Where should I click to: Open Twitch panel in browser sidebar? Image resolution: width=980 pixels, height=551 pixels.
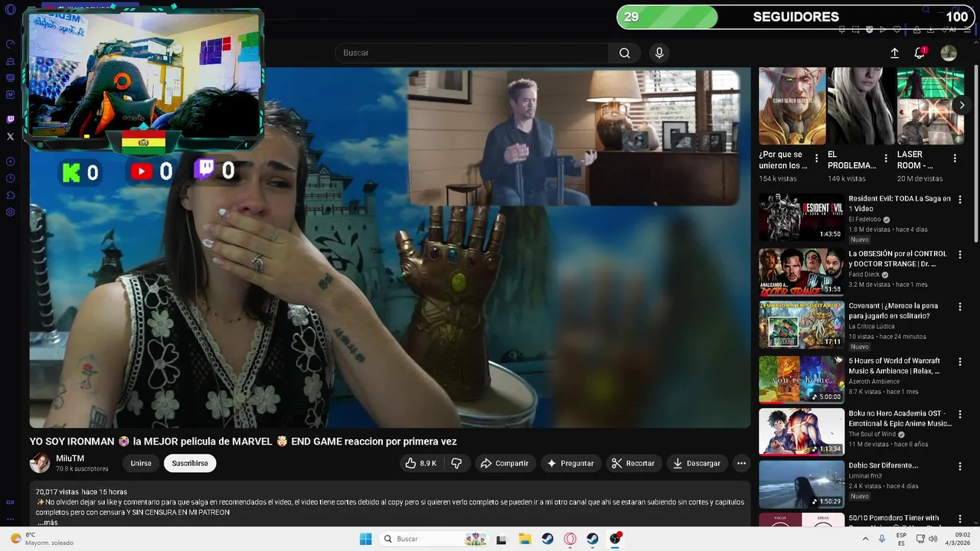(11, 119)
